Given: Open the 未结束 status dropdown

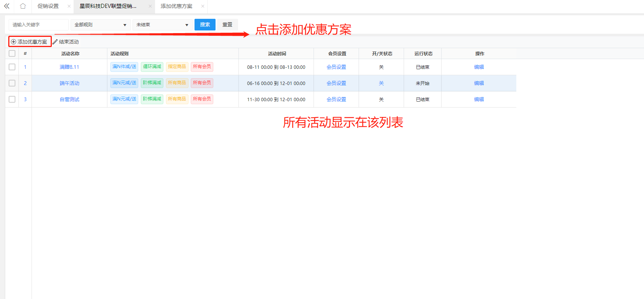Looking at the screenshot, I should [x=162, y=25].
